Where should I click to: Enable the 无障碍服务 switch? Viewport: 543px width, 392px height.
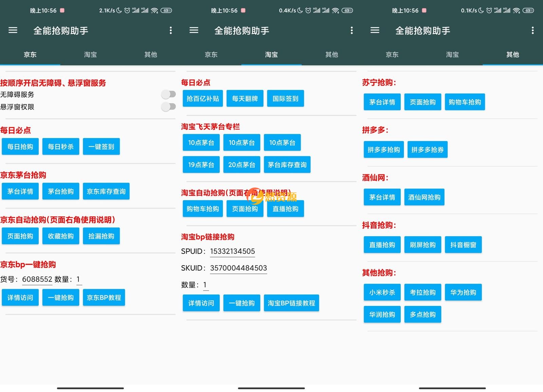tap(168, 94)
